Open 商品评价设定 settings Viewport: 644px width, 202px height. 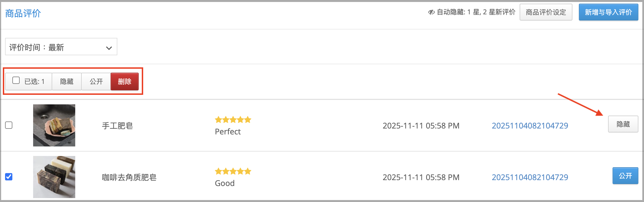point(546,12)
